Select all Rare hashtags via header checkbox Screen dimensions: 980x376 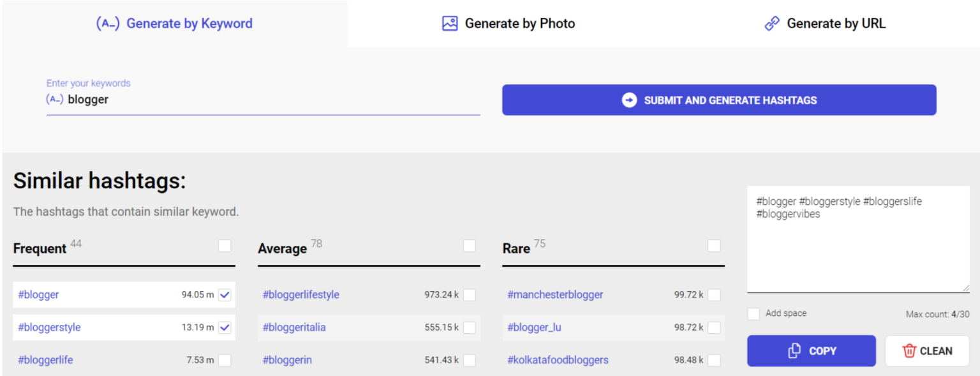point(714,245)
